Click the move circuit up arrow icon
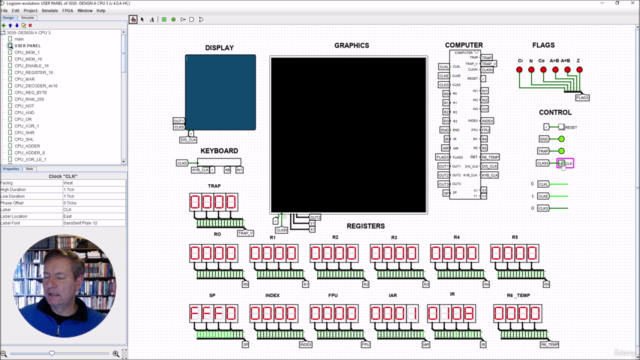Image resolution: width=640 pixels, height=360 pixels. [10, 25]
